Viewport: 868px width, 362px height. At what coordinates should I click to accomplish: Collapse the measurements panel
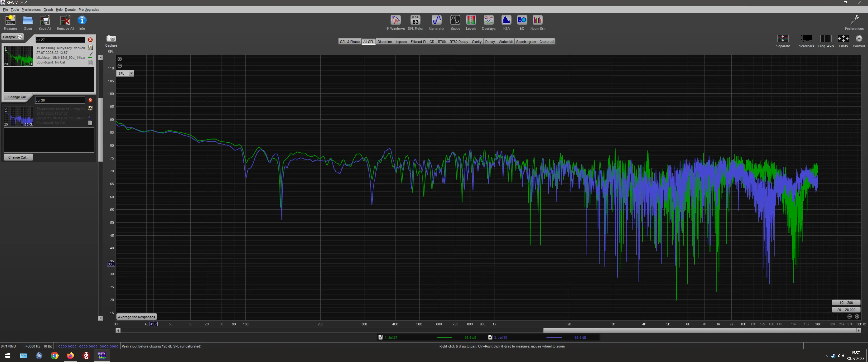pos(12,37)
